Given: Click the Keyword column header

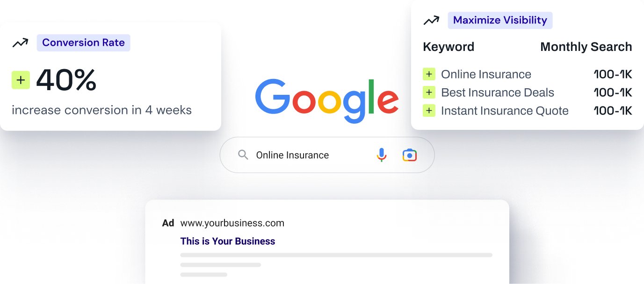Looking at the screenshot, I should (449, 47).
